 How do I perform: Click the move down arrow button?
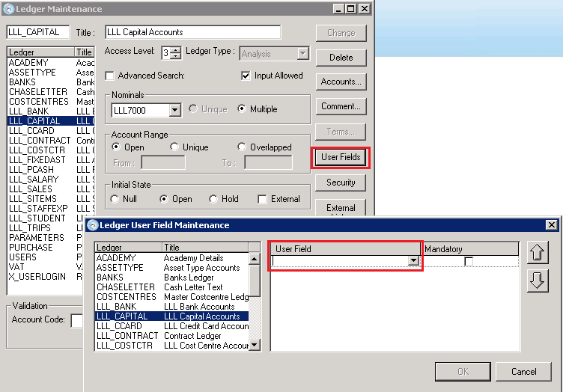[538, 281]
